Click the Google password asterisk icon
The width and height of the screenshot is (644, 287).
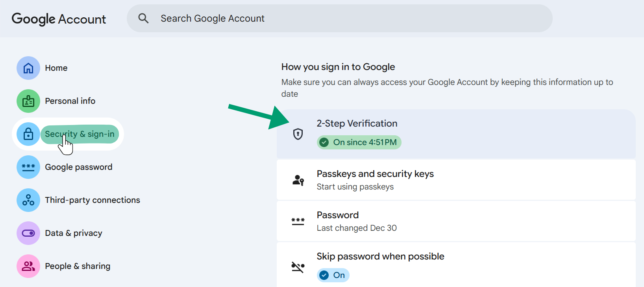pos(28,167)
